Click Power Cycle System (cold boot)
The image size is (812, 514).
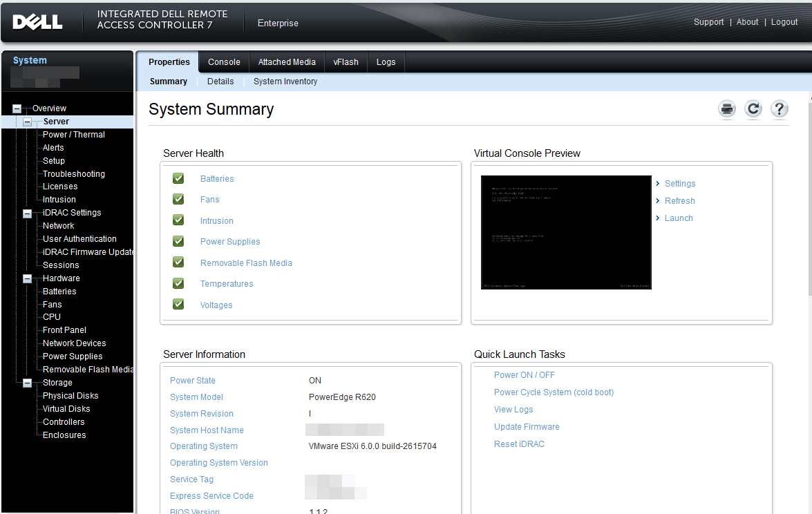tap(554, 392)
